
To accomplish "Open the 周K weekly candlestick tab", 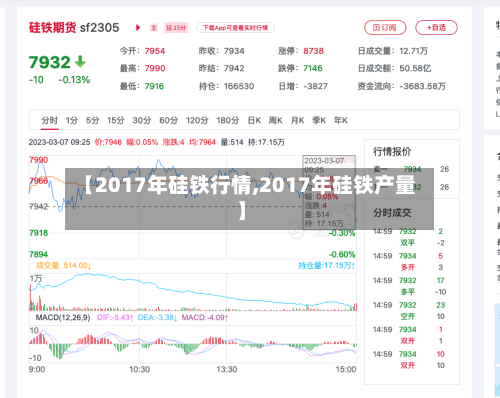I will [x=276, y=120].
